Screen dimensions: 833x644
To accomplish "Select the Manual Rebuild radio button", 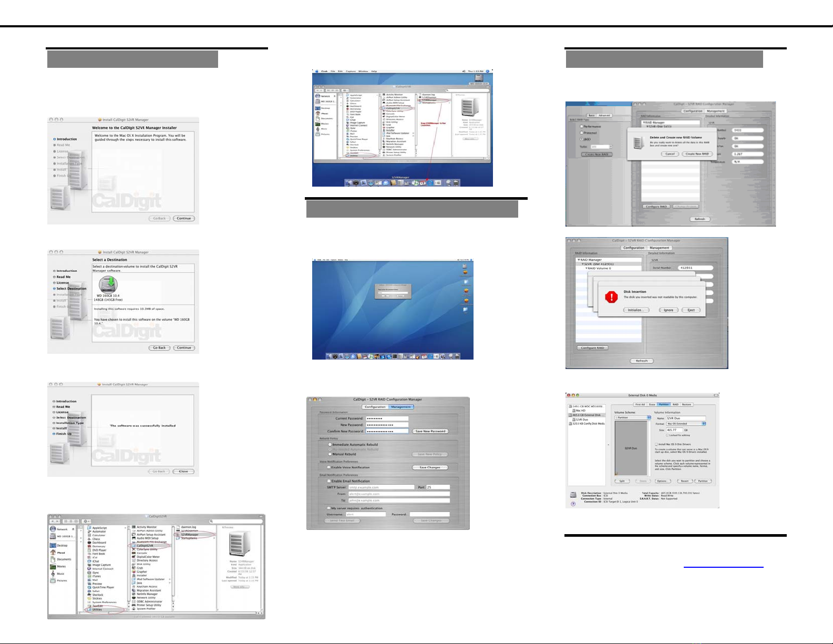I will (x=330, y=454).
